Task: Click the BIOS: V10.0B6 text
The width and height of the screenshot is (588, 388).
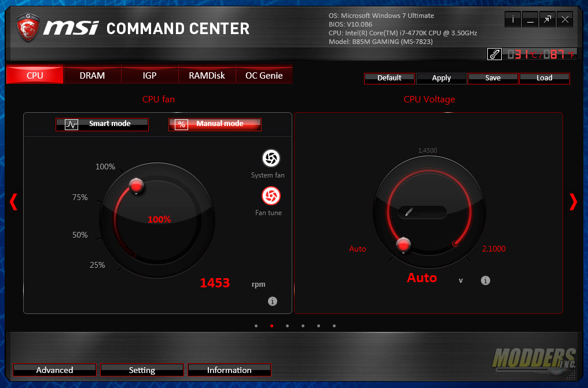Action: click(x=350, y=24)
